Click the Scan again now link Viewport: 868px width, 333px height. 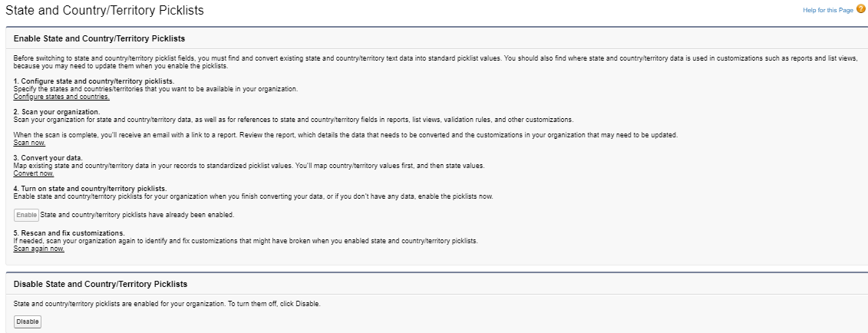point(38,248)
